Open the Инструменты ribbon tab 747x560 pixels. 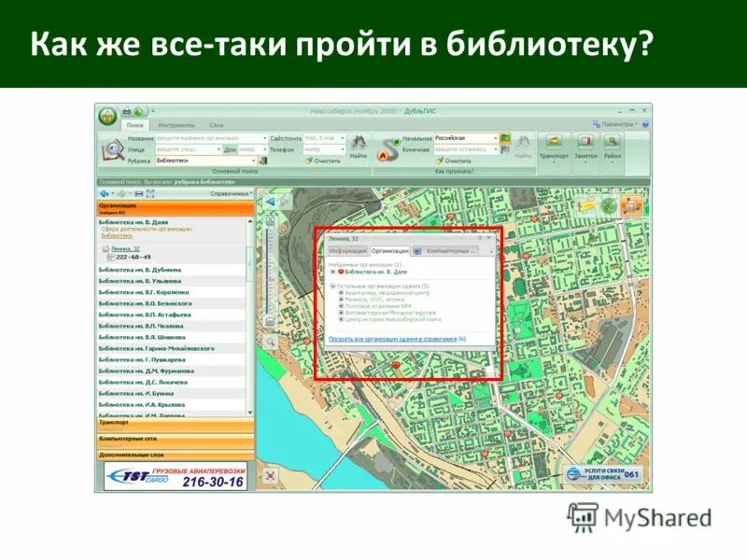tap(176, 125)
